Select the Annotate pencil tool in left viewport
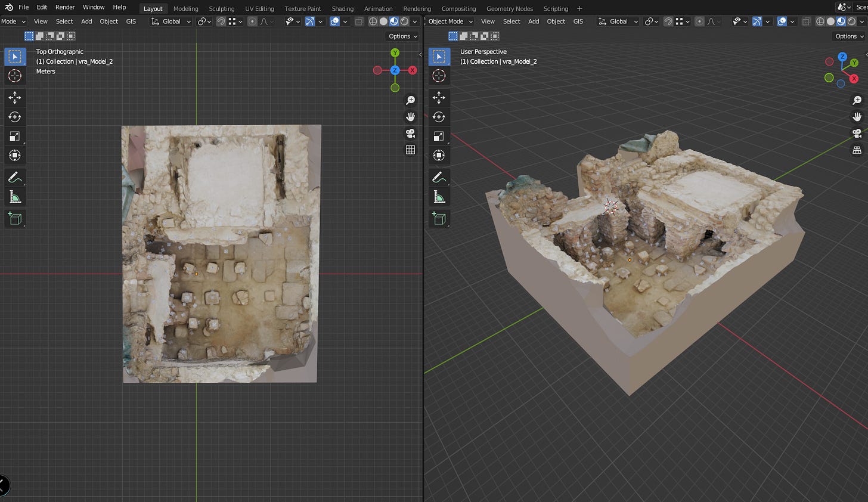Viewport: 868px width, 502px height. 15,178
